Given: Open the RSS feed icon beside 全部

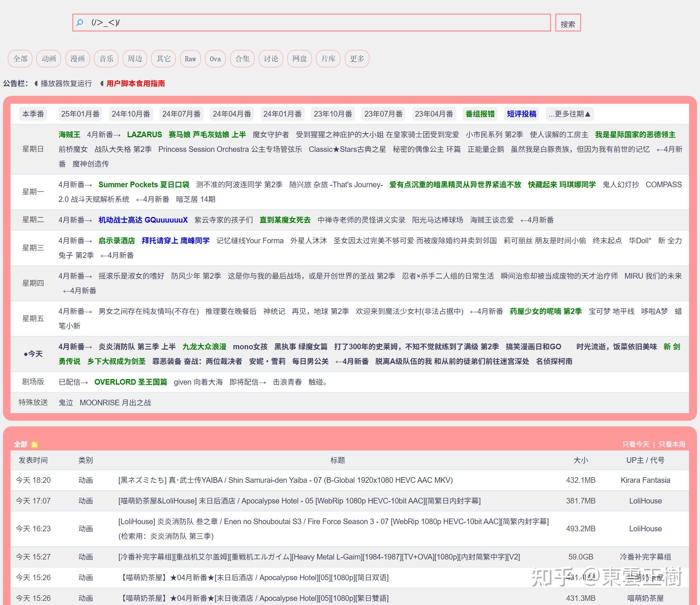Looking at the screenshot, I should (x=35, y=445).
